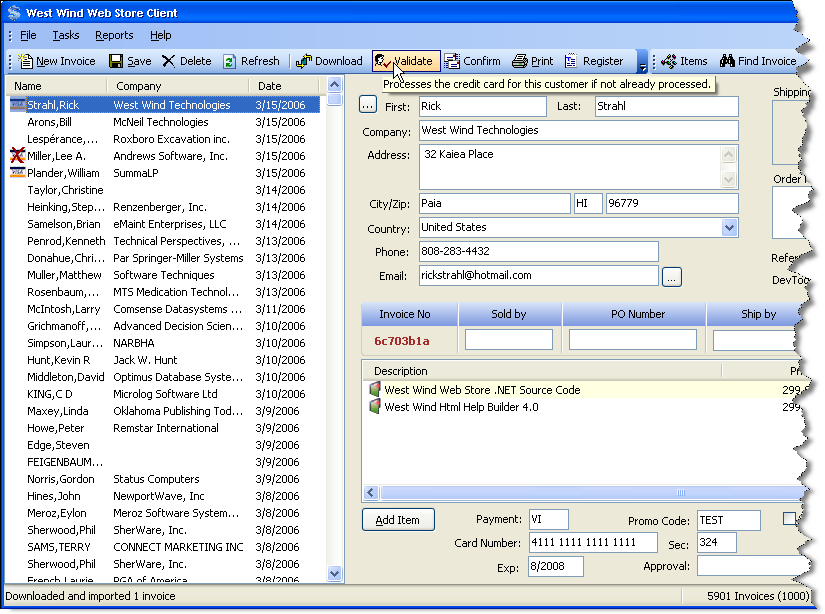Click the PO Number input field

coord(633,339)
